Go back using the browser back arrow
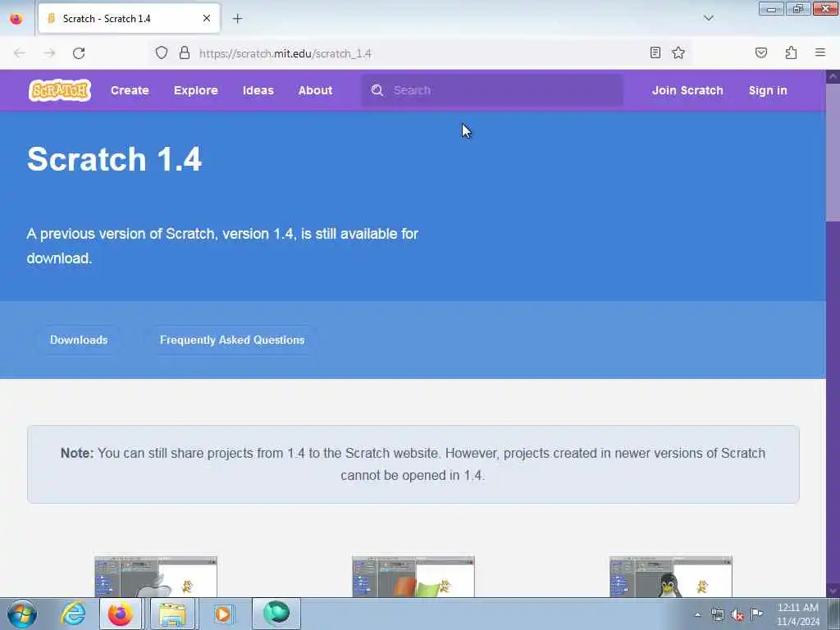840x630 pixels. click(20, 53)
